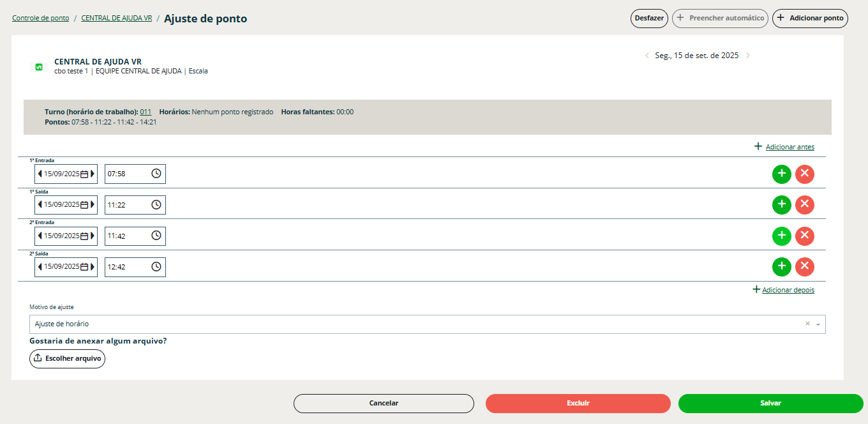Image resolution: width=868 pixels, height=424 pixels.
Task: Go to previous day before 15 de set.
Action: point(647,56)
